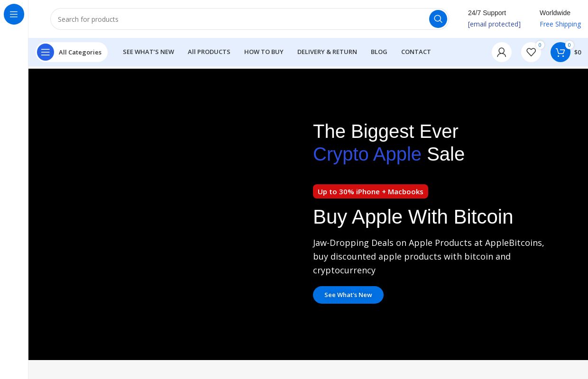Select HOW TO BUY in navigation
588x379 pixels.
point(264,52)
